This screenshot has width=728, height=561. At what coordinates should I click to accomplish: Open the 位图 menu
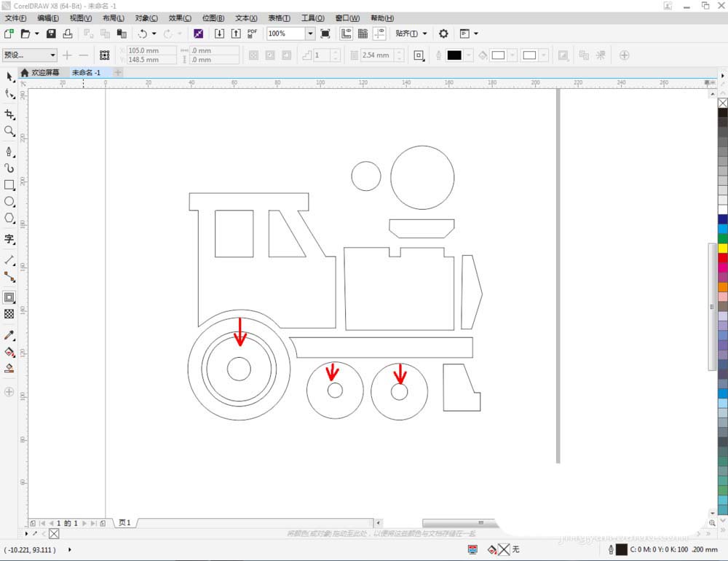coord(213,18)
